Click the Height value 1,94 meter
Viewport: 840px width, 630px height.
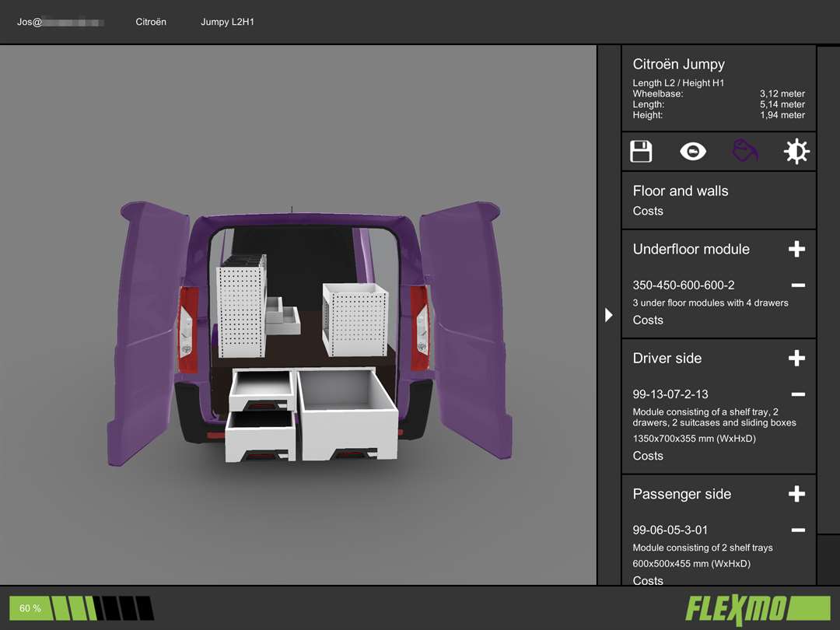point(782,115)
